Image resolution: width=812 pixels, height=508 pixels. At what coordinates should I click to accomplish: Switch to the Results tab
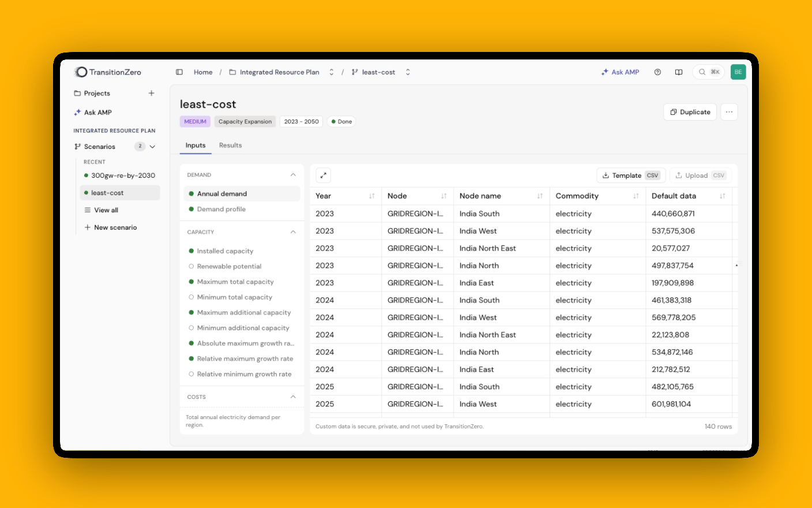pos(231,145)
